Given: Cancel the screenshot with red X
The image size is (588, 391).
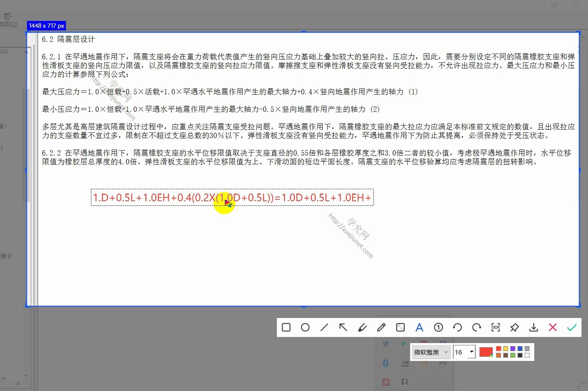Looking at the screenshot, I should click(553, 327).
